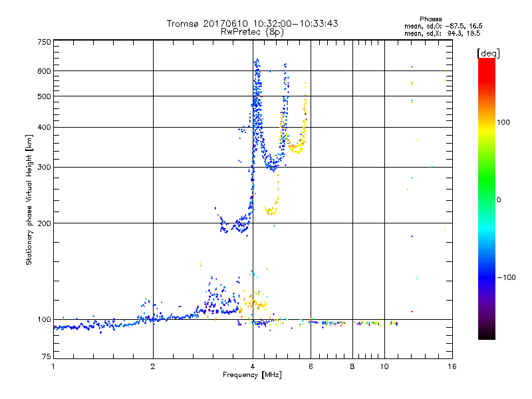This screenshot has height=399, width=532.
Task: Click the 'RwPretec (8p)' subtitle
Action: (x=253, y=31)
